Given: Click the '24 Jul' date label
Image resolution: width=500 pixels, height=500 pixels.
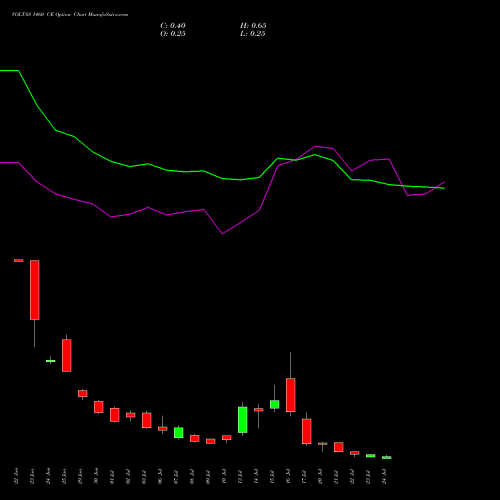Looking at the screenshot, I should coord(384,476).
